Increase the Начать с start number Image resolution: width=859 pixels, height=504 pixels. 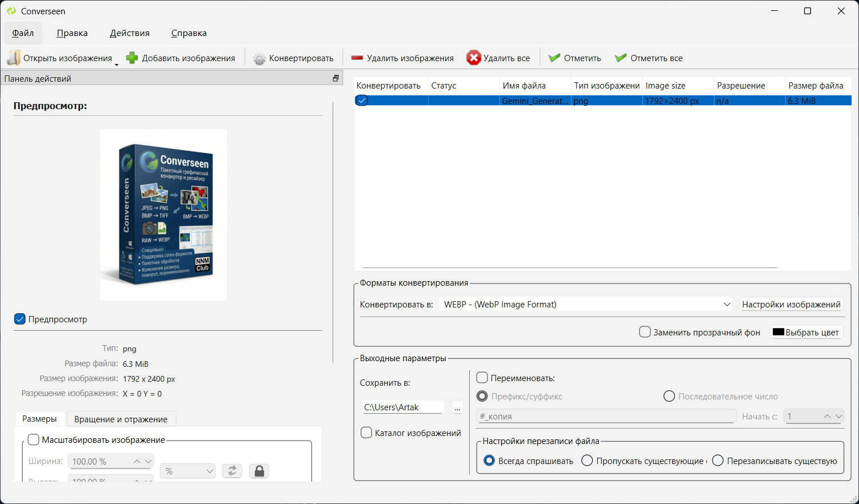[x=827, y=416]
